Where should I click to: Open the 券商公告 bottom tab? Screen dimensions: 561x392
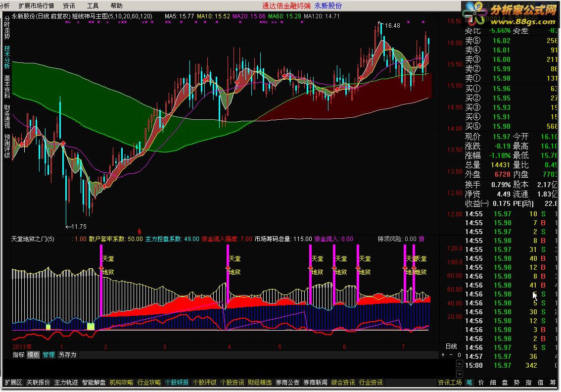coord(287,382)
